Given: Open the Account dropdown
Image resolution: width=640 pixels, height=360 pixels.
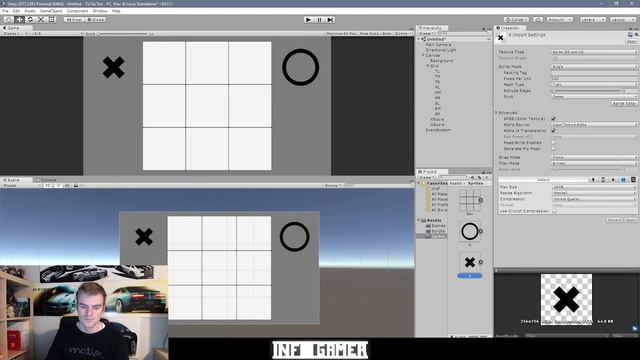Looking at the screenshot, I should [x=560, y=20].
